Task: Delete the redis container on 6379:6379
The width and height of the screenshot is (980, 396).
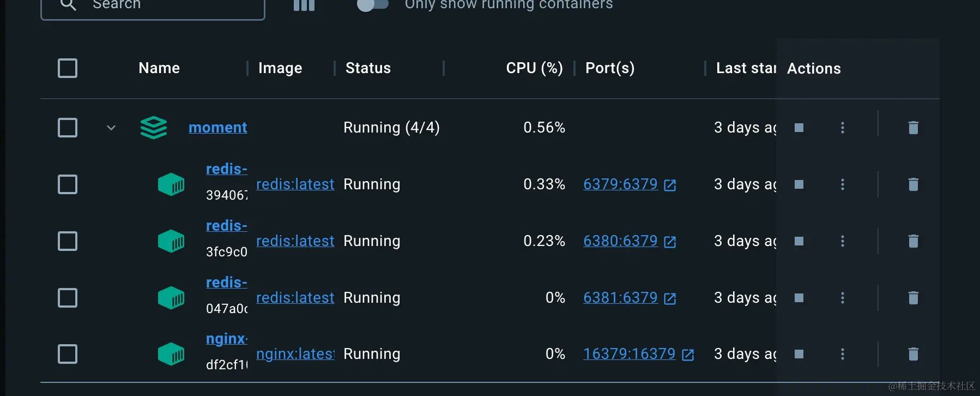Action: (914, 184)
